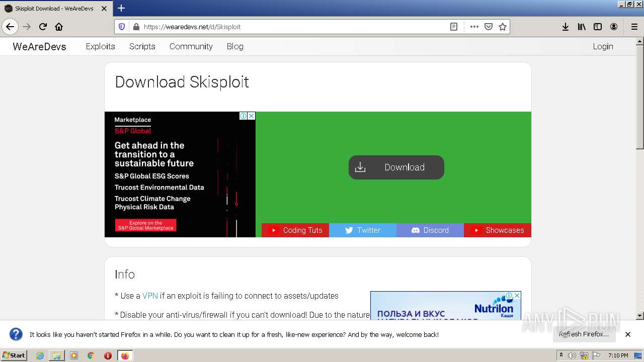The image size is (644, 362).
Task: Open the Blog menu item
Action: [235, 46]
